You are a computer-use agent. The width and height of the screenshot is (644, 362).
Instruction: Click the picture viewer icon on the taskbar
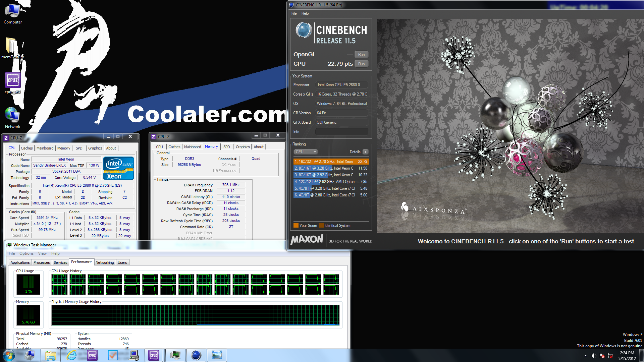(x=217, y=355)
